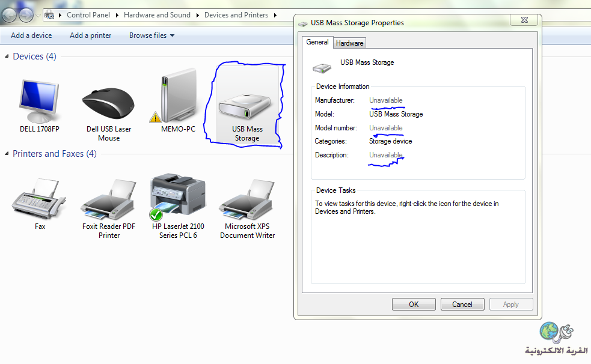The image size is (591, 364).
Task: Click the title bar drive icon of properties dialog
Action: tap(302, 23)
